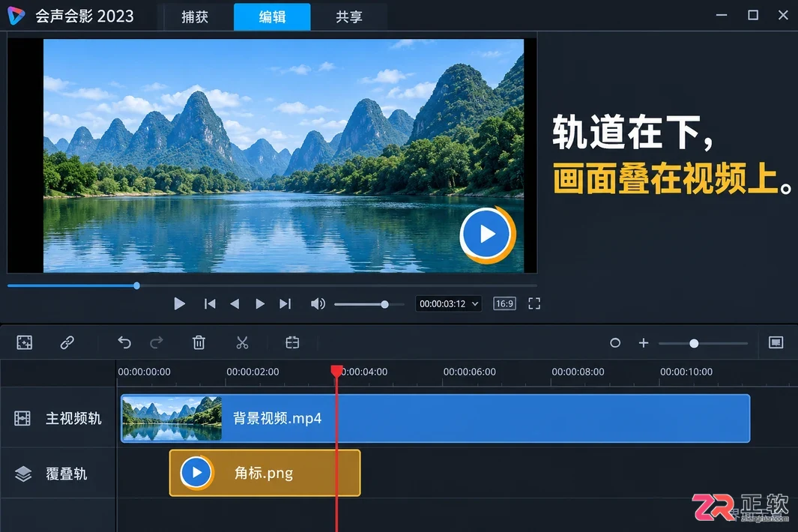Enter fullscreen preview mode

[x=534, y=304]
